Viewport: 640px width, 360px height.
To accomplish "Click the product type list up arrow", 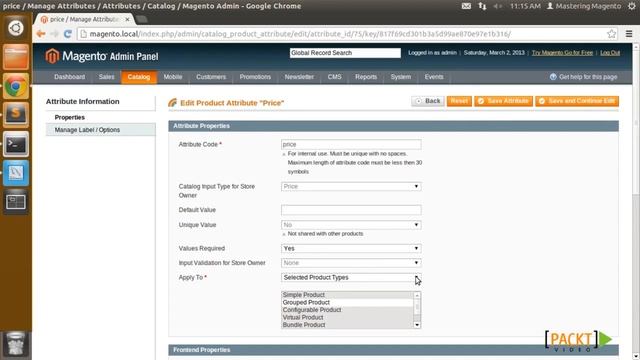I will click(x=417, y=295).
